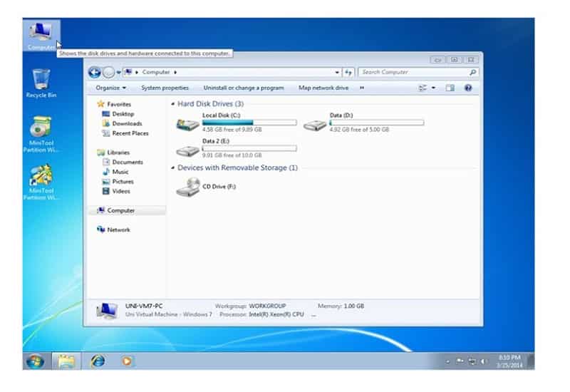The height and width of the screenshot is (392, 570).
Task: Open the change view options dropdown arrow
Action: click(x=433, y=88)
